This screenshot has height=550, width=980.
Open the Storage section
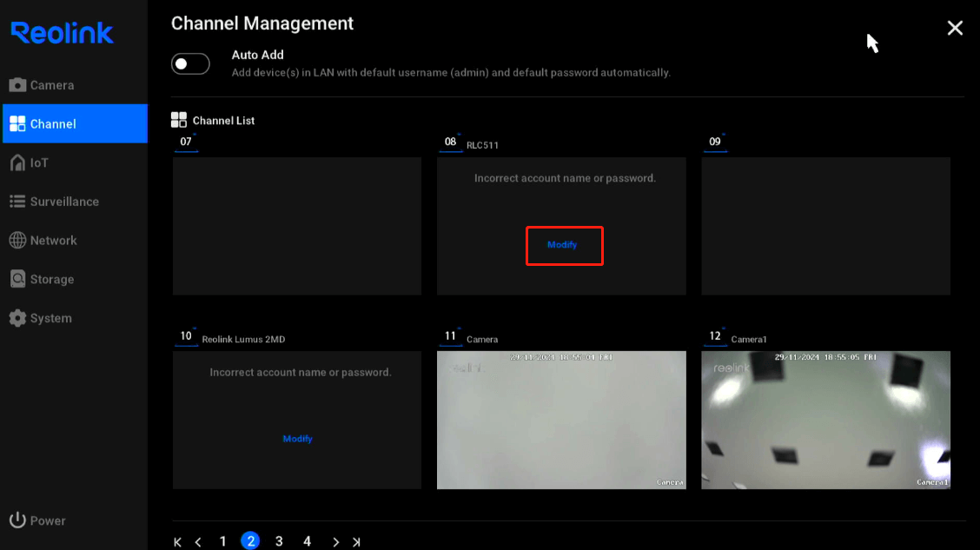click(x=42, y=279)
